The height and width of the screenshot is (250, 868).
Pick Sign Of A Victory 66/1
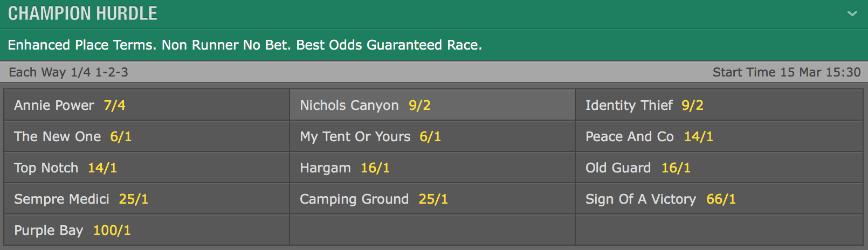pos(719,199)
